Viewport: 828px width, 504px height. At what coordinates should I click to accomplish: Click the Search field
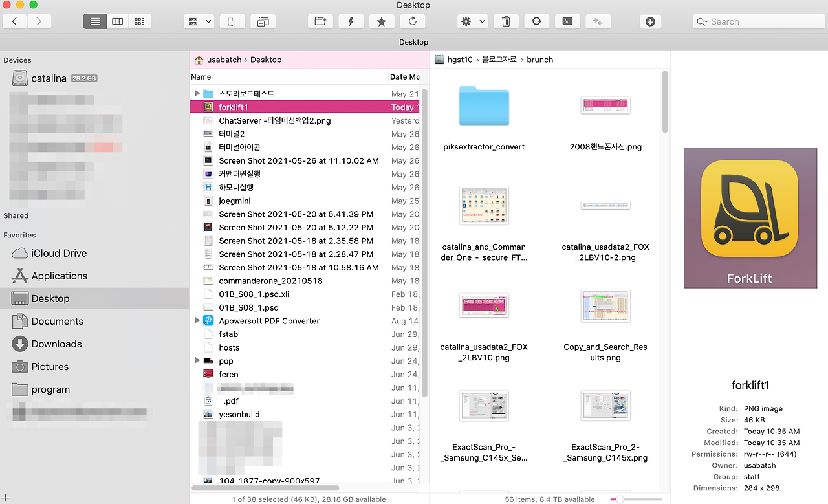(758, 21)
